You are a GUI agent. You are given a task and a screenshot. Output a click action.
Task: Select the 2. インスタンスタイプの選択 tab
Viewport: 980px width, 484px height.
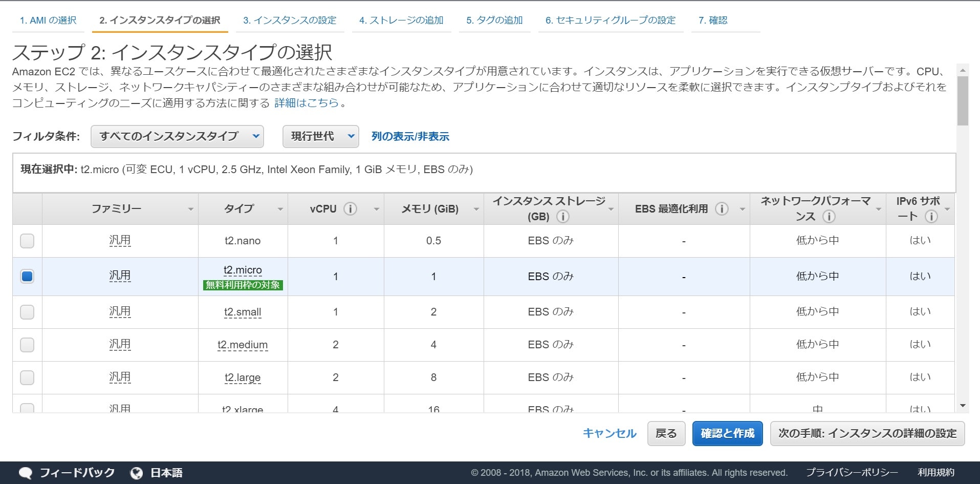click(160, 20)
